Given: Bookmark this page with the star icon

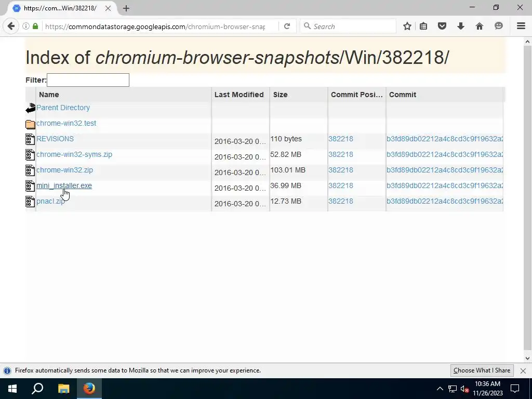Looking at the screenshot, I should click(407, 26).
